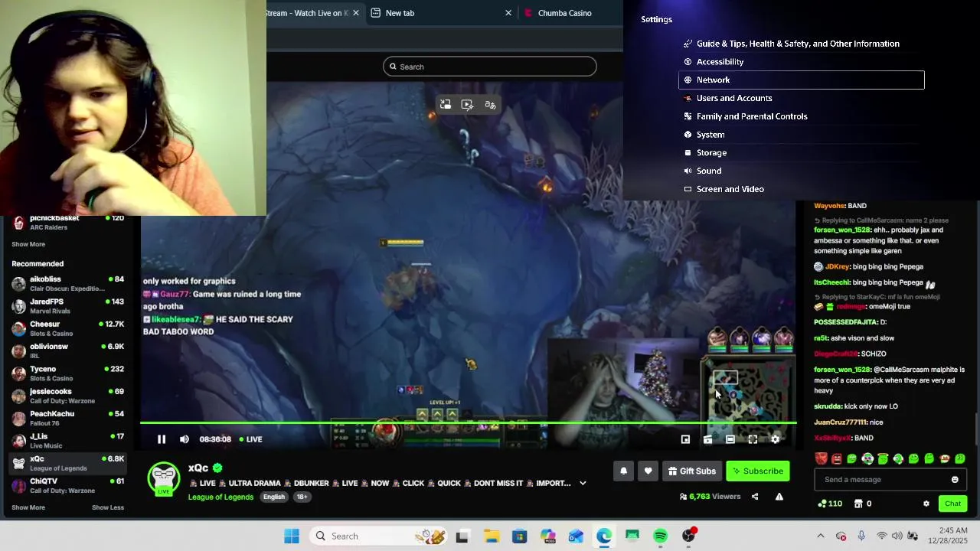Open League of Legends category link

click(x=220, y=497)
